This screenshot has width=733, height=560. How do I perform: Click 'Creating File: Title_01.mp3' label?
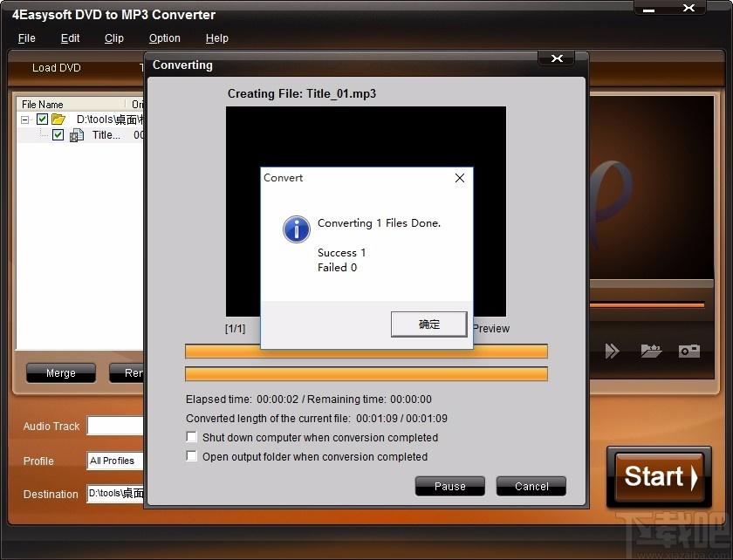(x=302, y=93)
